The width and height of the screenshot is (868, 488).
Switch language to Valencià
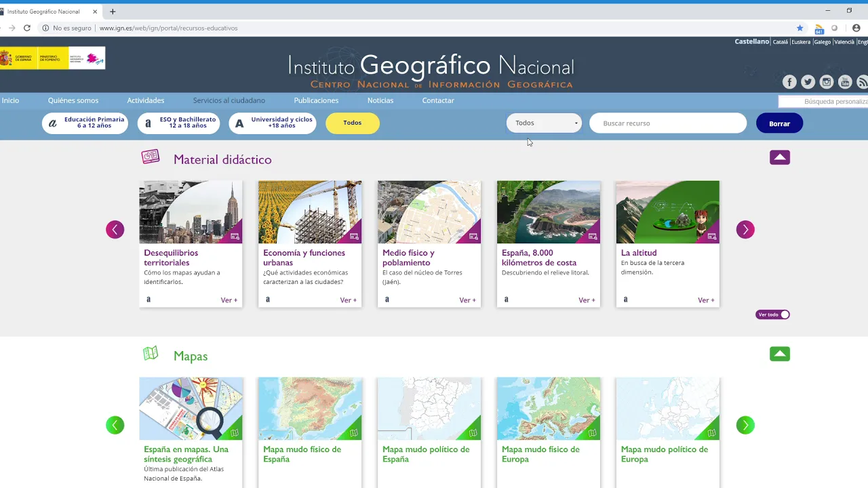(x=844, y=42)
